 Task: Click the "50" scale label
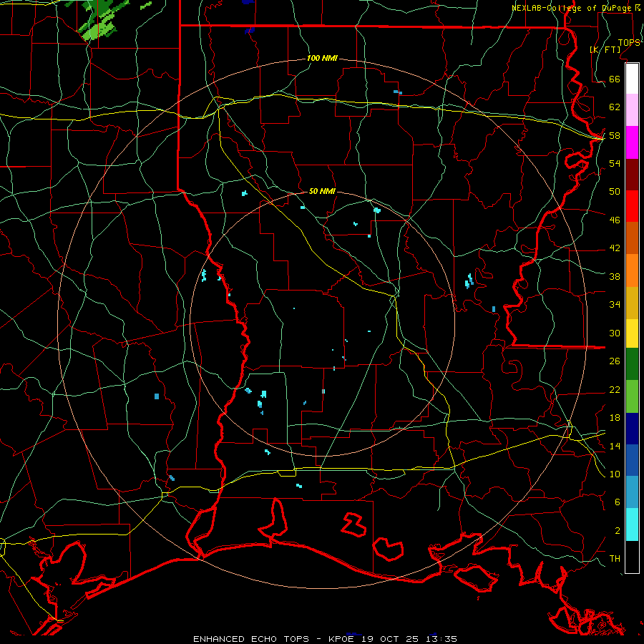pyautogui.click(x=615, y=192)
